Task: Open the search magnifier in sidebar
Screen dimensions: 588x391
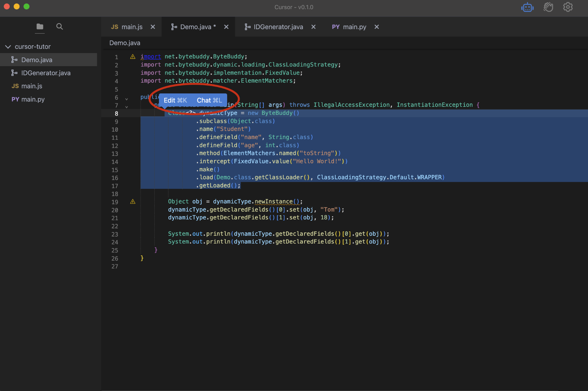Action: pyautogui.click(x=59, y=26)
